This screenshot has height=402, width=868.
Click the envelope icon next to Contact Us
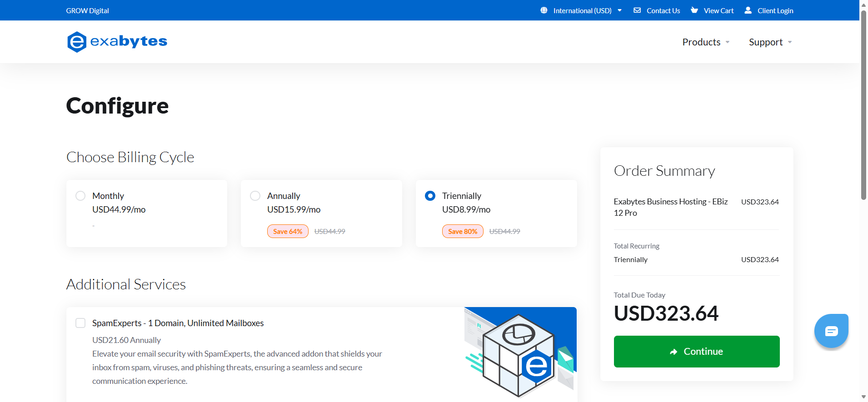tap(637, 10)
